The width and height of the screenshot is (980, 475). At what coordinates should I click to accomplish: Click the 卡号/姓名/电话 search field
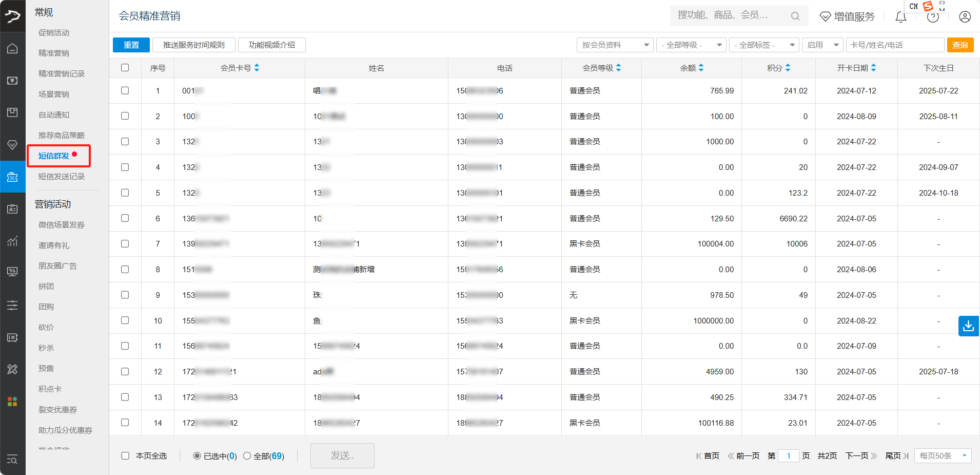coord(895,45)
